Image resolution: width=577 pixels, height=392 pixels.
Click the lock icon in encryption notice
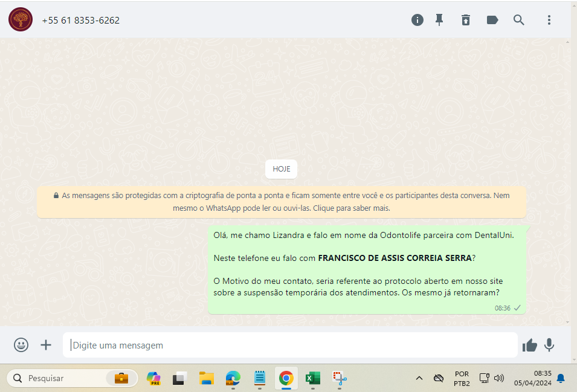tap(56, 196)
